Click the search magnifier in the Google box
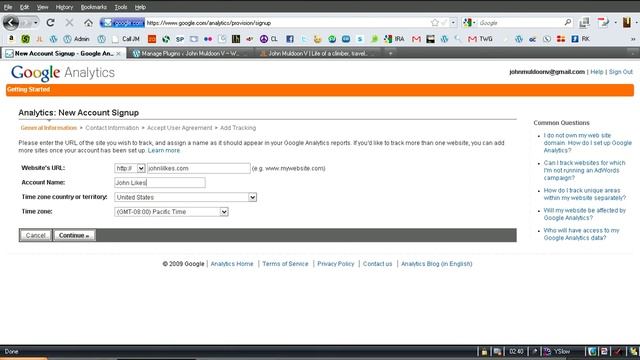The image size is (640, 360). click(x=568, y=22)
